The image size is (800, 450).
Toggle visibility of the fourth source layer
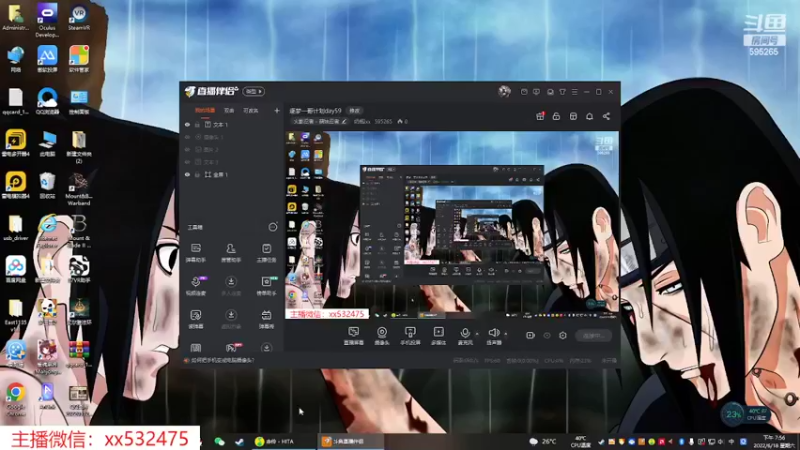(x=187, y=162)
